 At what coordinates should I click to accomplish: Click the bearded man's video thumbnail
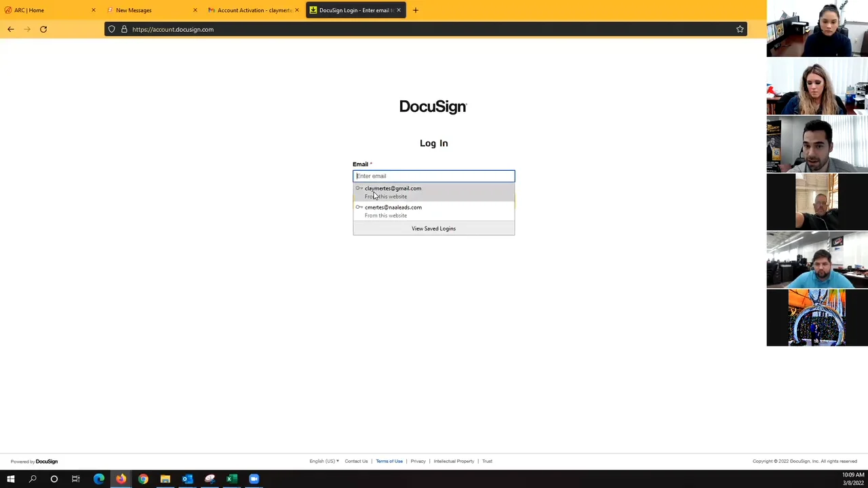pos(817,144)
